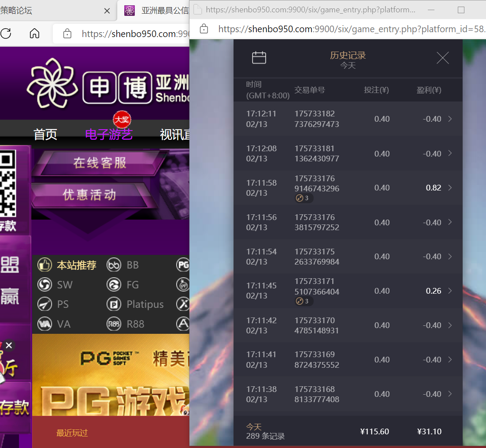
Task: Click the 交易单号 column header
Action: 310,90
